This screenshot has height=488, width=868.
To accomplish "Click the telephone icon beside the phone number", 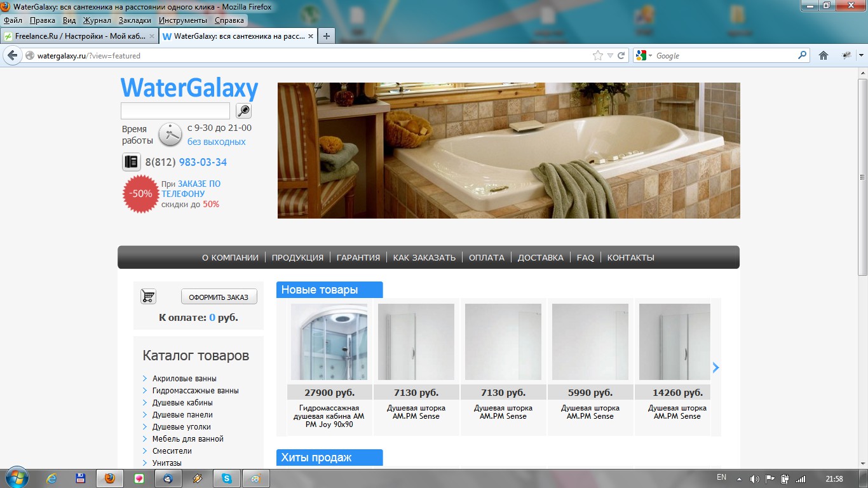I will coord(132,162).
